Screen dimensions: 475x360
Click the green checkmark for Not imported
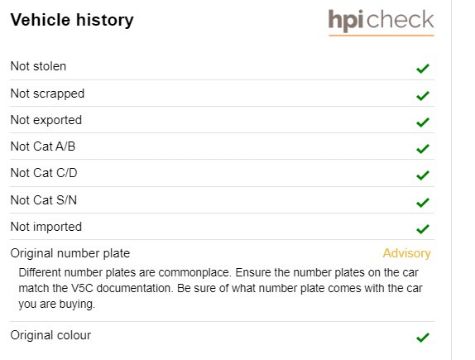(x=423, y=229)
